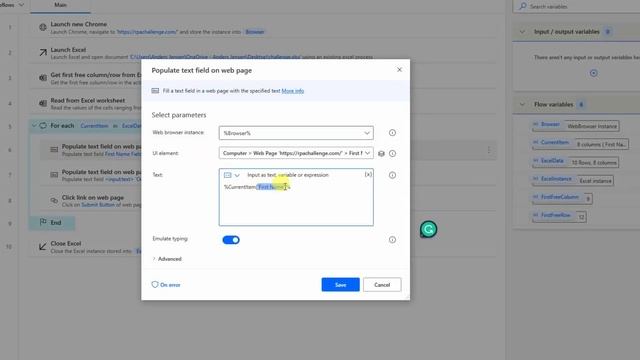640x360 pixels.
Task: Collapse the Input / output variables section
Action: [x=522, y=31]
